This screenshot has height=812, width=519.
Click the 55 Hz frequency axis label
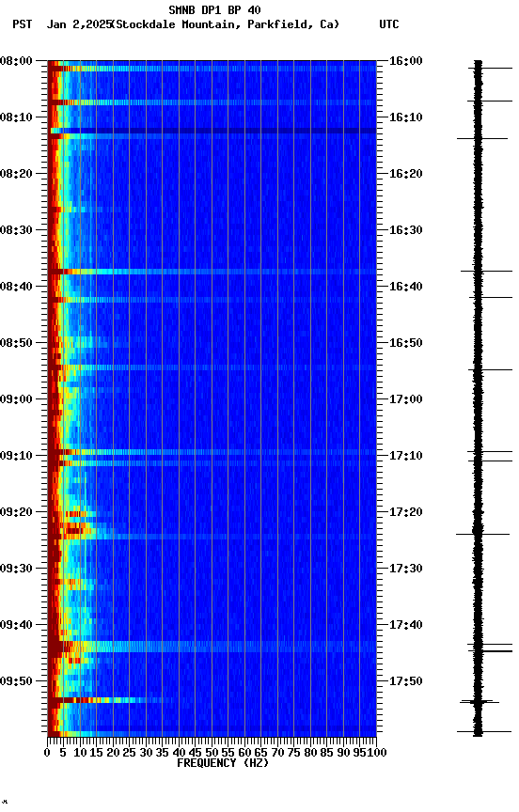pyautogui.click(x=228, y=753)
